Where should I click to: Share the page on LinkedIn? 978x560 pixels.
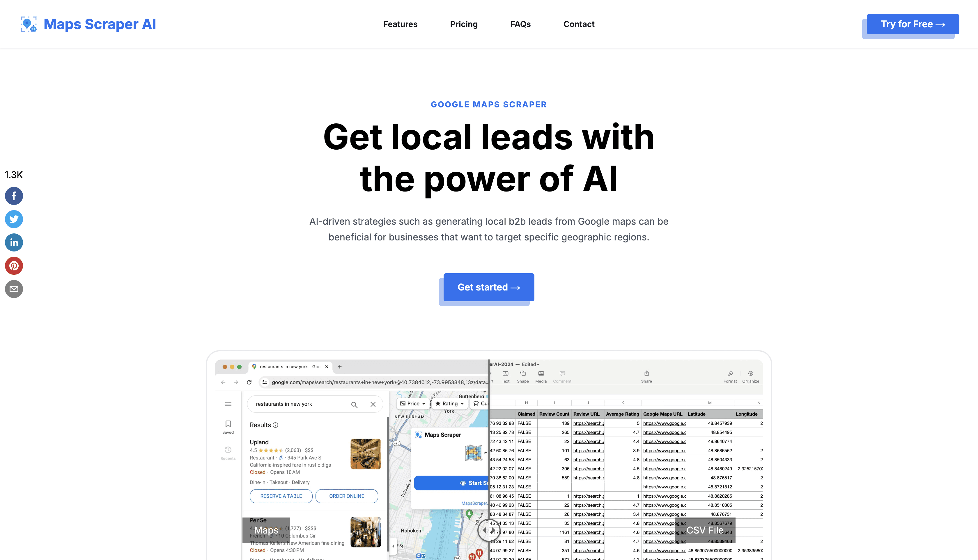(x=14, y=242)
